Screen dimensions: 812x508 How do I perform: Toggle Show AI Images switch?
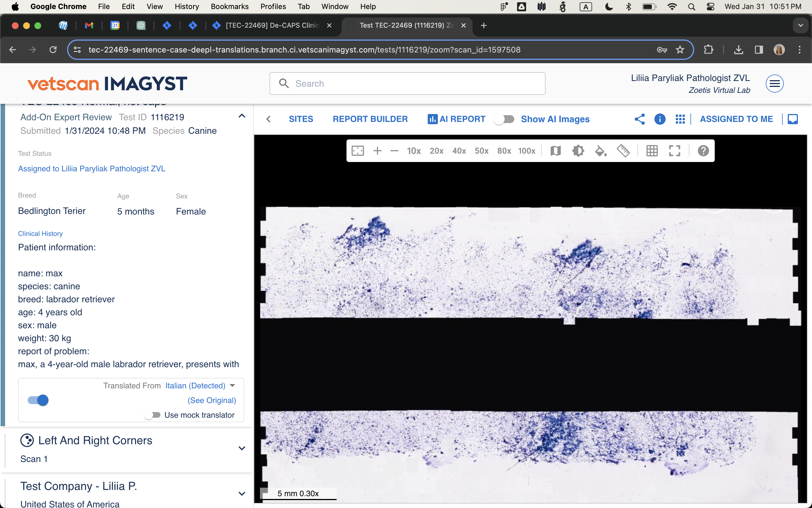pyautogui.click(x=505, y=119)
